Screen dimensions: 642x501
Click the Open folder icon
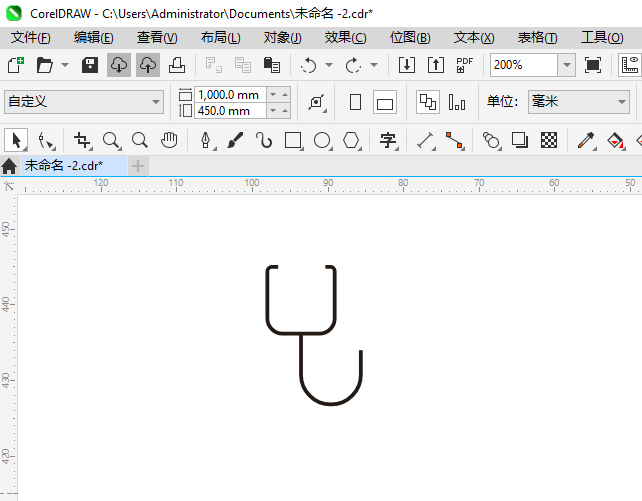(x=45, y=65)
